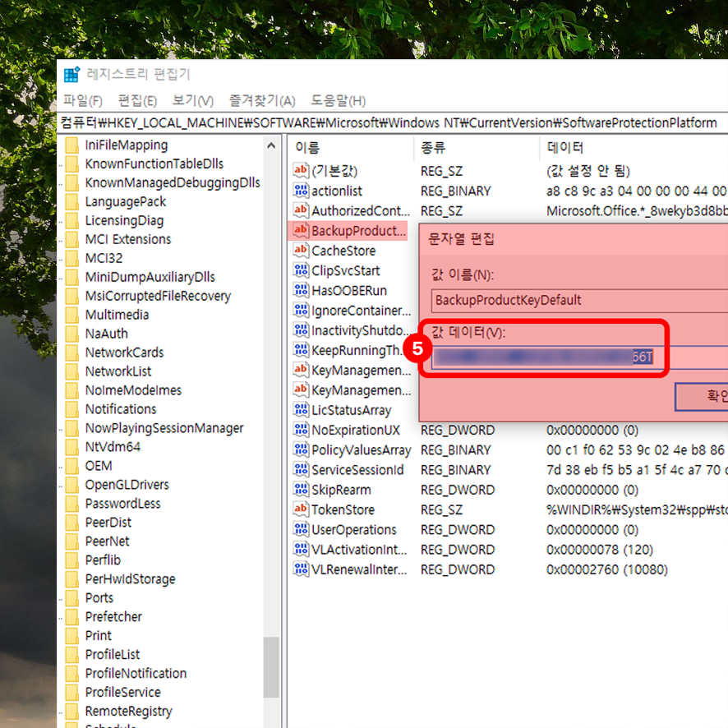The image size is (728, 728).
Task: Open the 보기(V) menu
Action: (x=192, y=100)
